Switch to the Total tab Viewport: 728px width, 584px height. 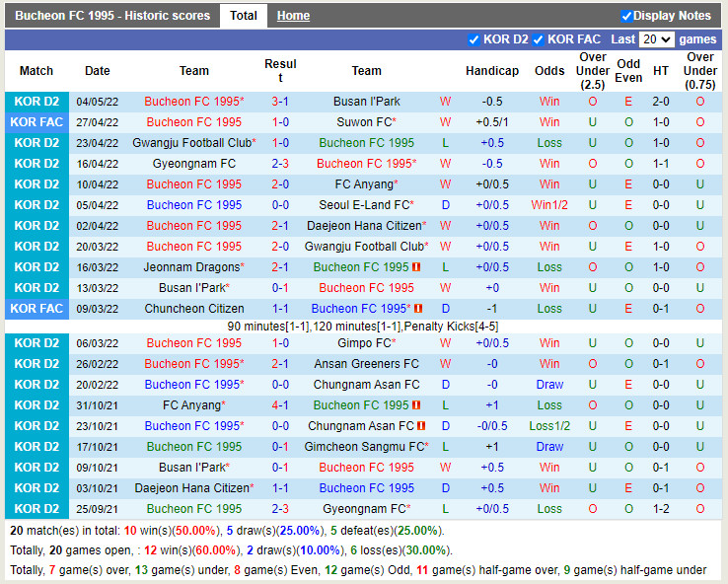tap(244, 16)
